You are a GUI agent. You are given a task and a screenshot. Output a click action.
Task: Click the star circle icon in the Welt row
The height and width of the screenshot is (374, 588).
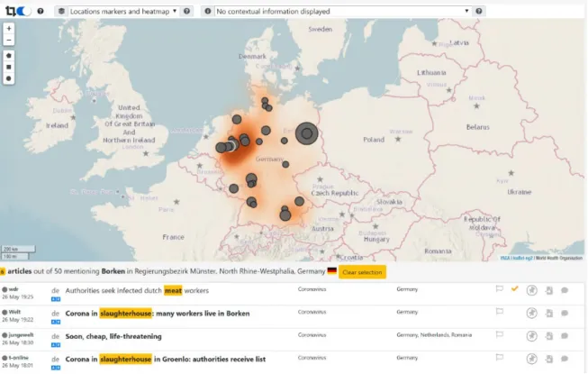[x=532, y=313]
